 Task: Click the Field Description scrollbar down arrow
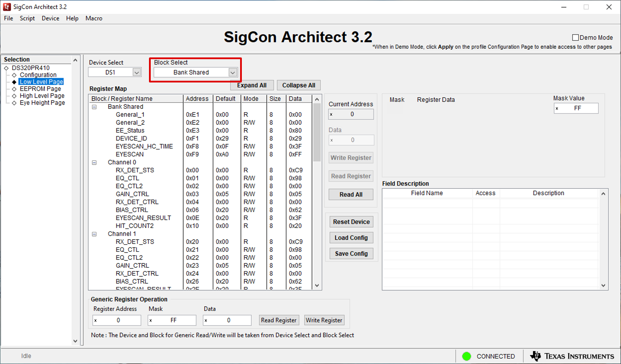click(603, 285)
